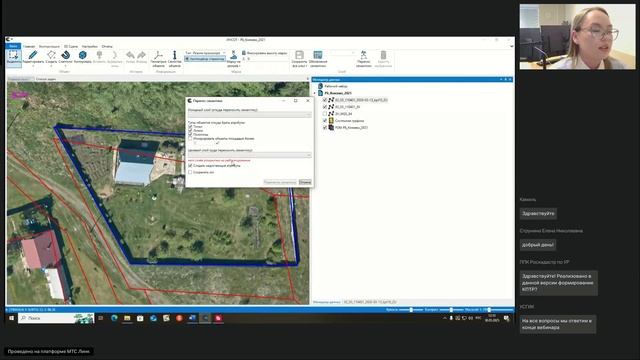This screenshot has height=360, width=640.
Task: Click the redo arrow in ribbon
Action: [x=142, y=56]
